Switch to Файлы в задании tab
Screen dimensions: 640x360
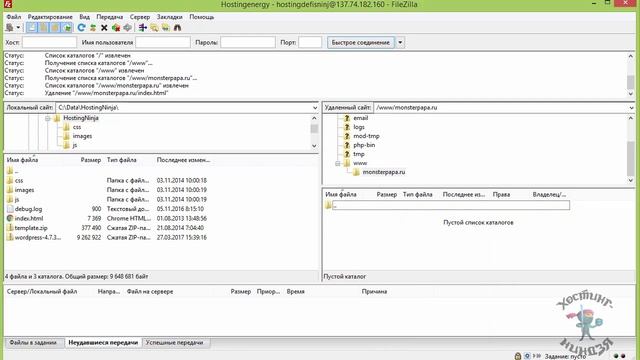33,342
